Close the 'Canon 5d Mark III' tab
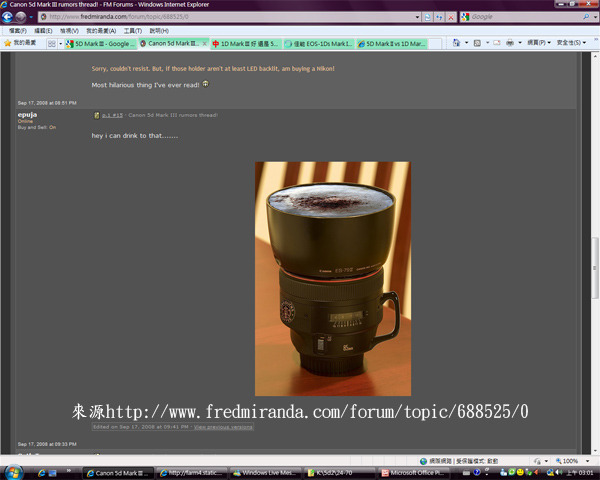The height and width of the screenshot is (480, 600). point(205,44)
